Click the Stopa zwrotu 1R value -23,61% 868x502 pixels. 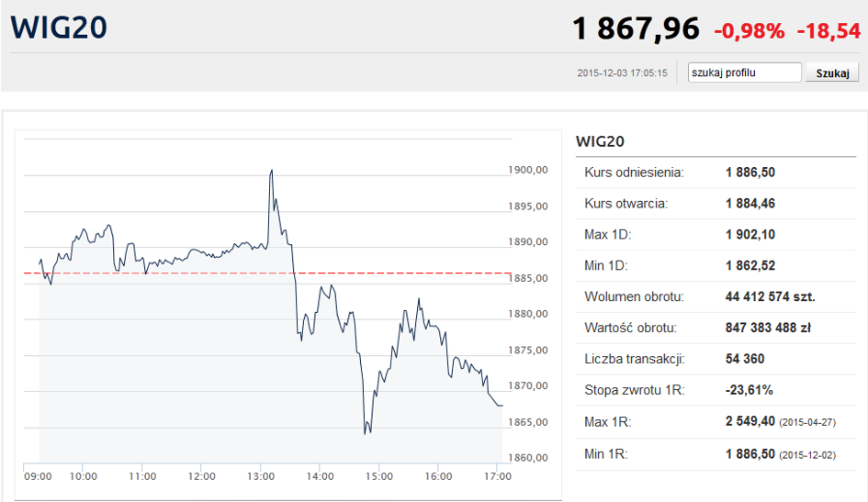(x=749, y=391)
